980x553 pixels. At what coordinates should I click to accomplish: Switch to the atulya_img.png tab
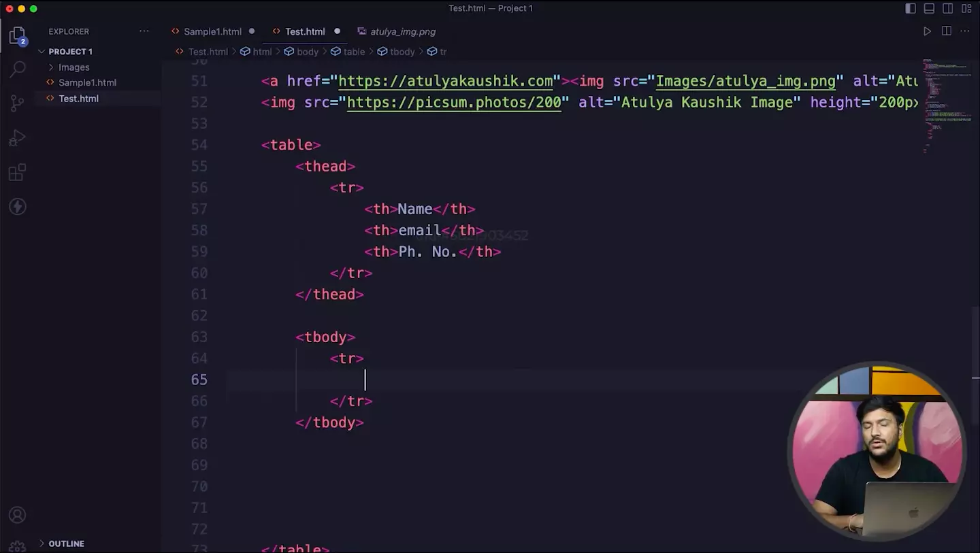click(x=402, y=31)
